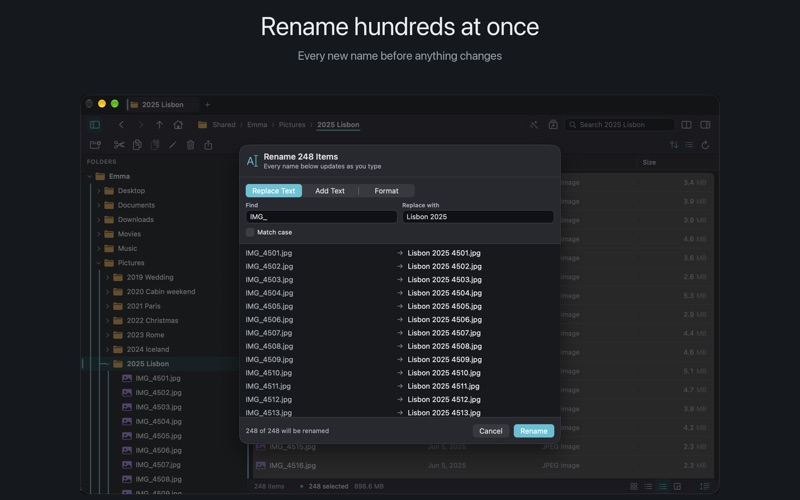Go up to the parent folder
The width and height of the screenshot is (800, 500).
click(159, 124)
